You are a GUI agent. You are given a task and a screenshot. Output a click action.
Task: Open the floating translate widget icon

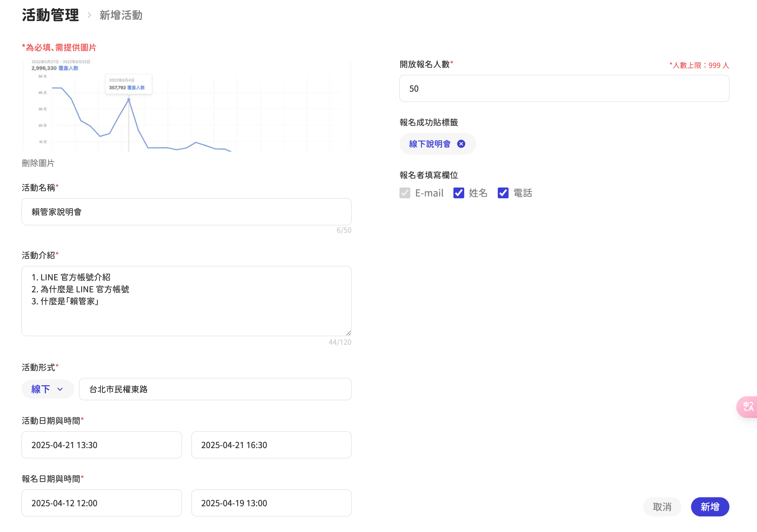747,406
